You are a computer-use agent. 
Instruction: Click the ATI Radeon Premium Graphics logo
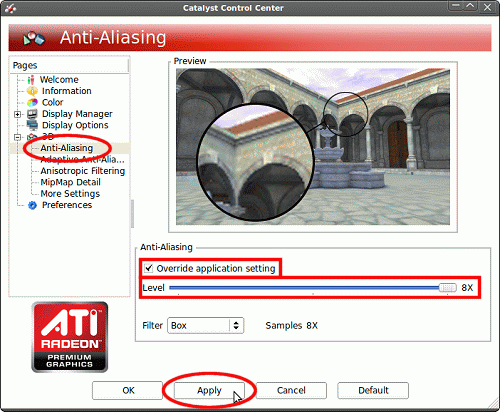click(x=70, y=337)
